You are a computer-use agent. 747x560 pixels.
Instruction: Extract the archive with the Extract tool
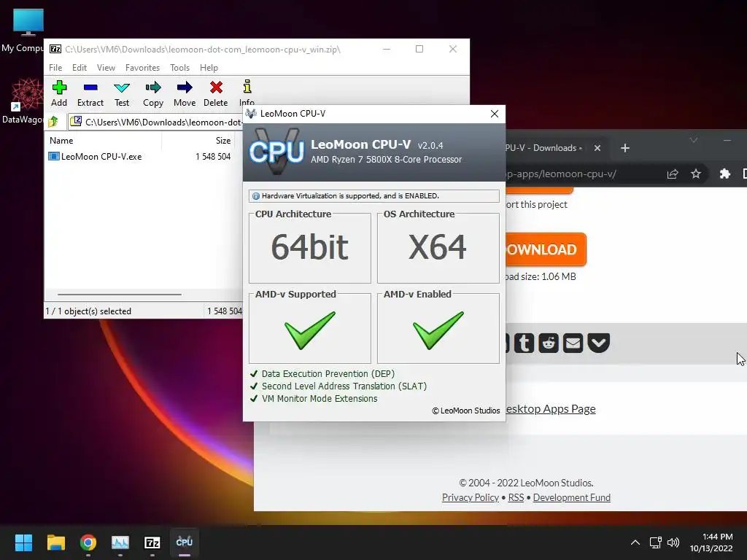90,94
